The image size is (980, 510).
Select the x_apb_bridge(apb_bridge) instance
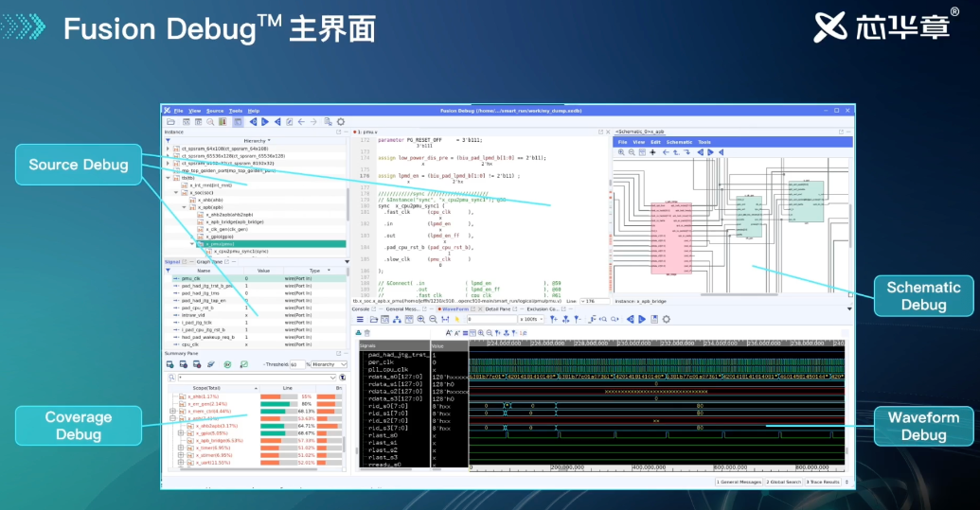[x=235, y=221]
